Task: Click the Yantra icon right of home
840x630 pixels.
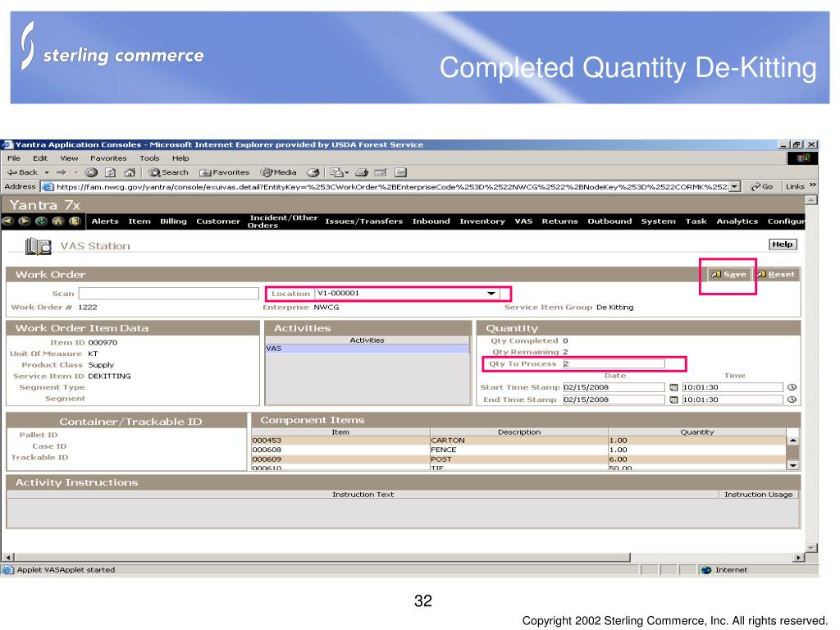Action: click(75, 221)
